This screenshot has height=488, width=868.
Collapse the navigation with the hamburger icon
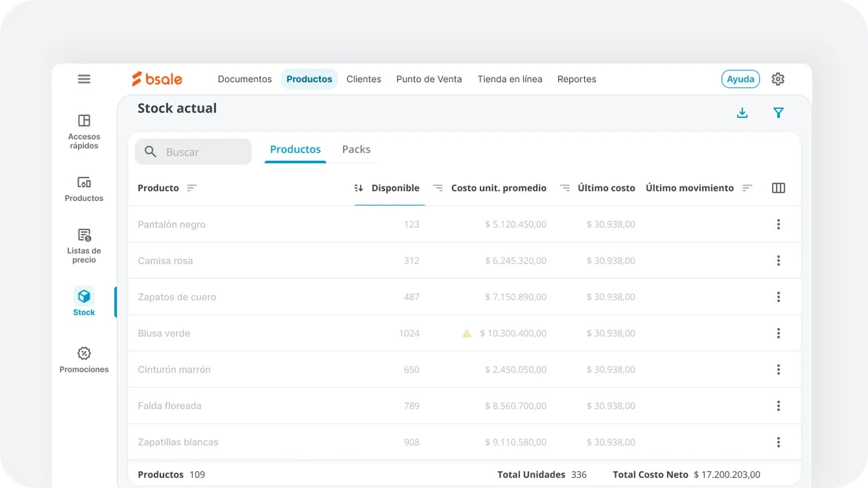tap(84, 79)
